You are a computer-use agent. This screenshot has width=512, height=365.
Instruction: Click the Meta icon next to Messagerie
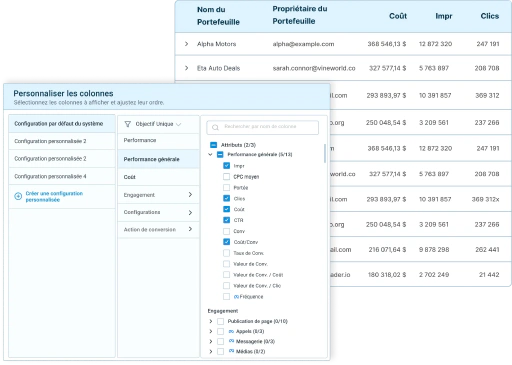pos(231,341)
